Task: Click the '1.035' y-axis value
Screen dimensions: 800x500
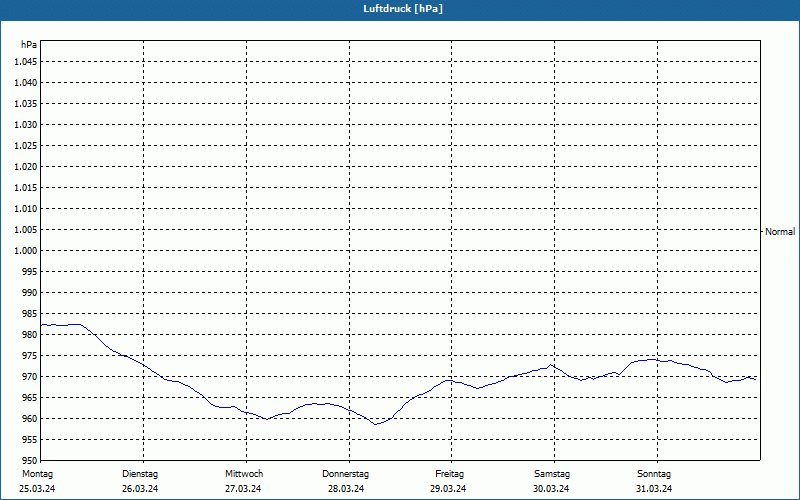Action: (26, 104)
